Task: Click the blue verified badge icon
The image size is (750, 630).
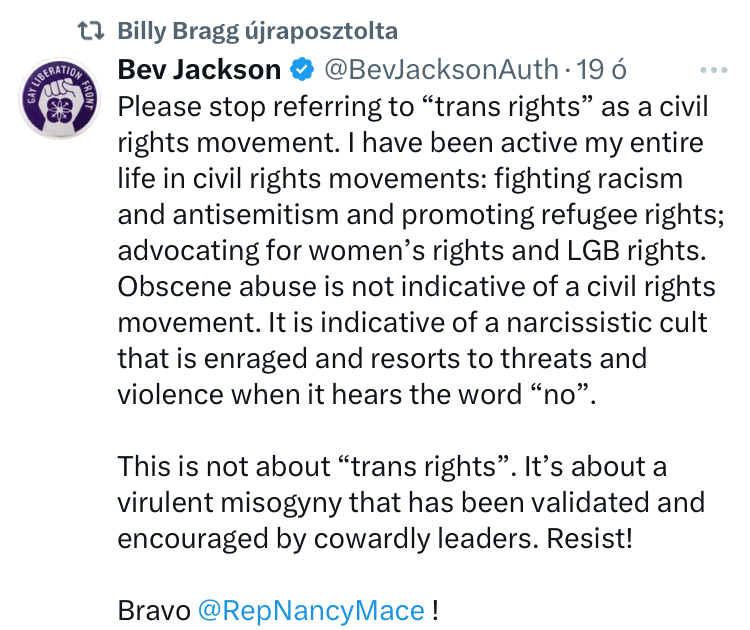Action: (300, 70)
